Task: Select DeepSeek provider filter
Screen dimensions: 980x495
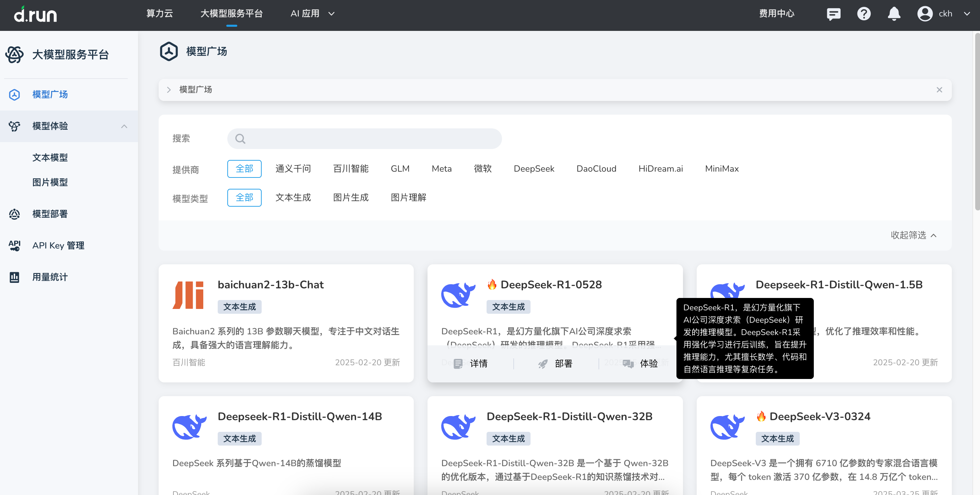Action: tap(534, 169)
